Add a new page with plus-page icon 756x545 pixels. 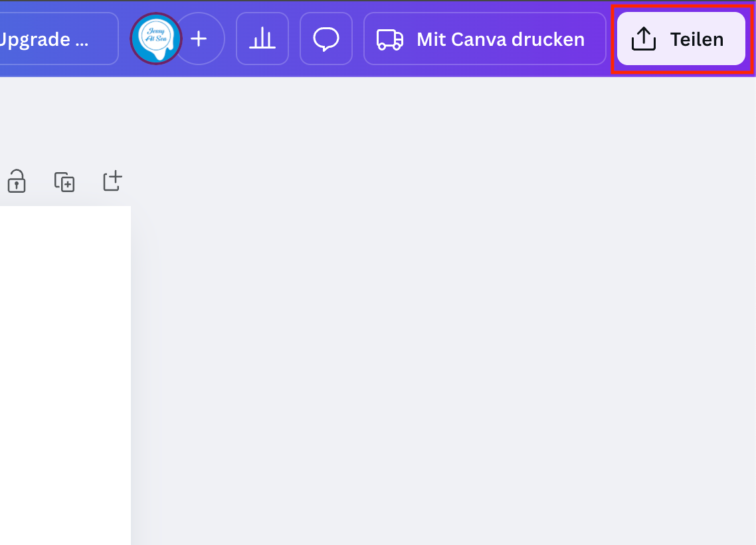pyautogui.click(x=113, y=181)
